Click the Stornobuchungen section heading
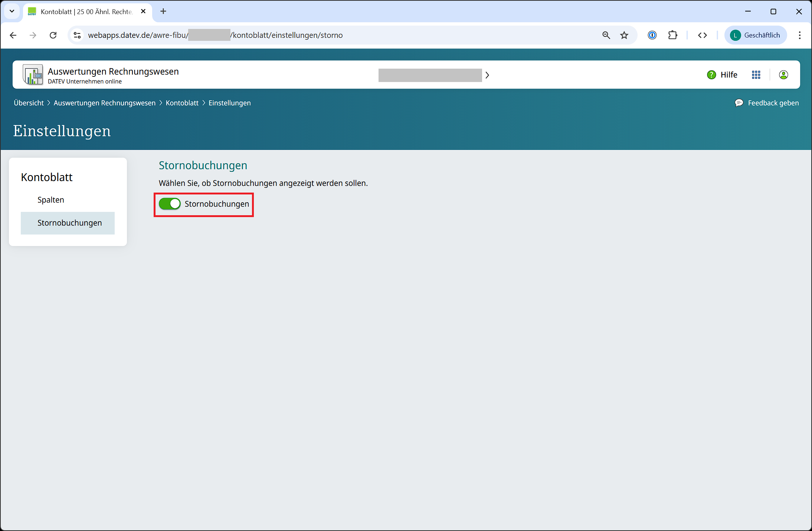This screenshot has width=812, height=531. coord(203,165)
